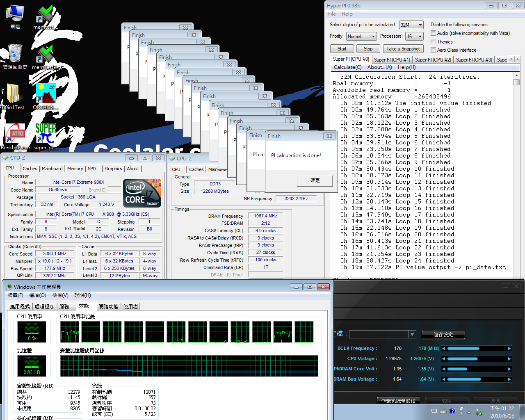
Task: Open the 60in1Test folder icon on desktop
Action: click(15, 97)
